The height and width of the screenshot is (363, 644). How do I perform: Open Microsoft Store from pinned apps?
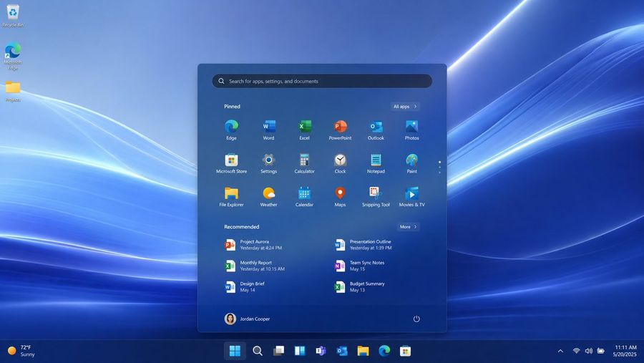pyautogui.click(x=231, y=163)
